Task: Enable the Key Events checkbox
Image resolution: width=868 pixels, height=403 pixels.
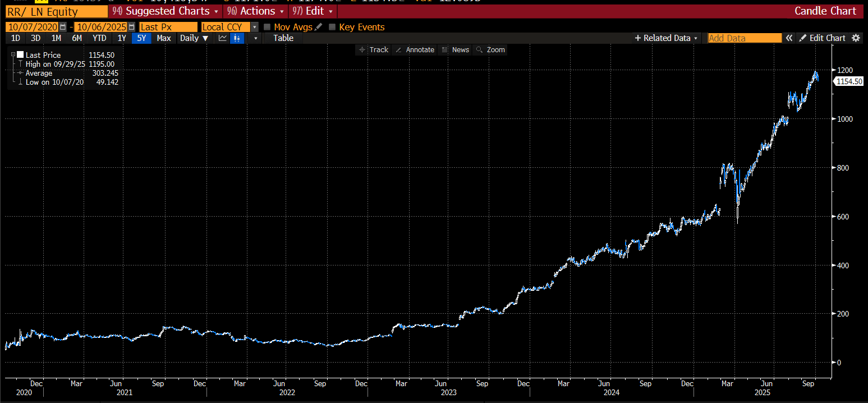Action: pos(332,27)
